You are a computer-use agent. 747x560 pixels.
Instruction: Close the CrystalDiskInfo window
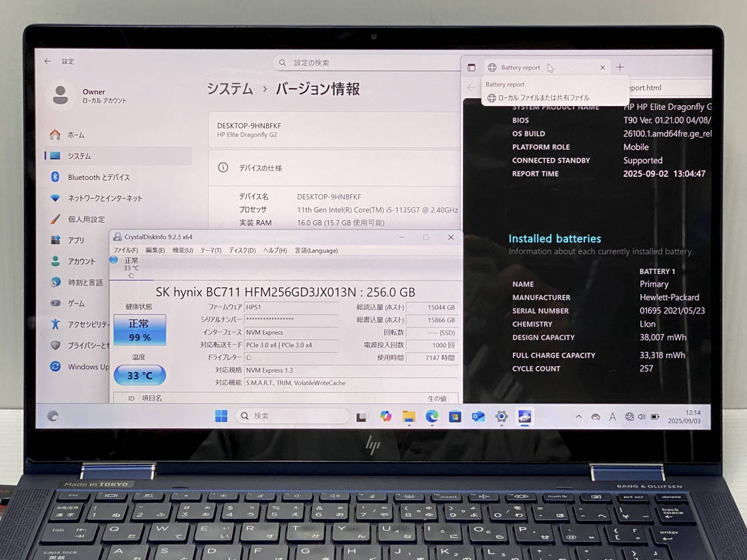pyautogui.click(x=450, y=237)
